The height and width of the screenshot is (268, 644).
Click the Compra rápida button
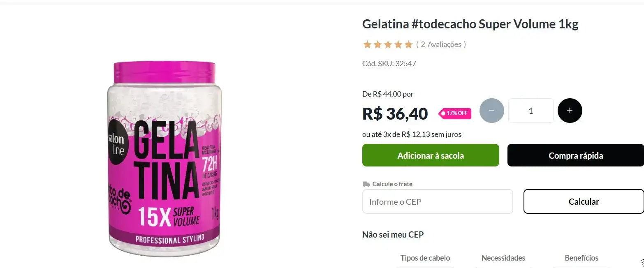tap(576, 155)
